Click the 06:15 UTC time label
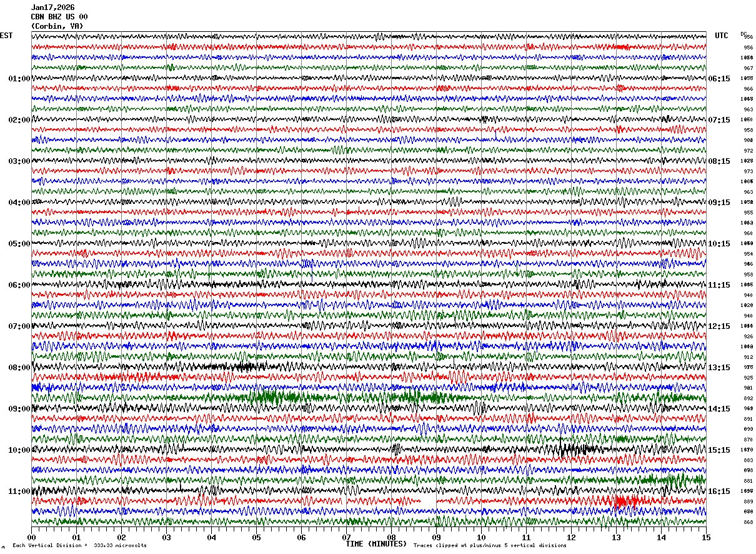The image size is (756, 554). [x=719, y=79]
